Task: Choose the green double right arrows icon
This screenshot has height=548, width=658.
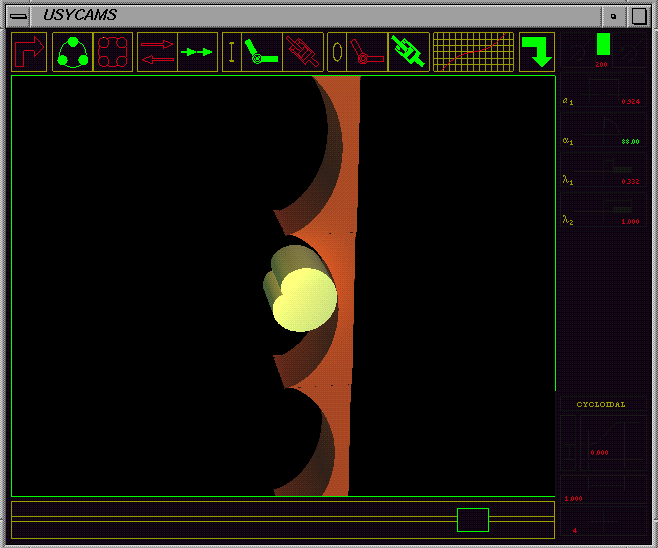Action: point(197,52)
